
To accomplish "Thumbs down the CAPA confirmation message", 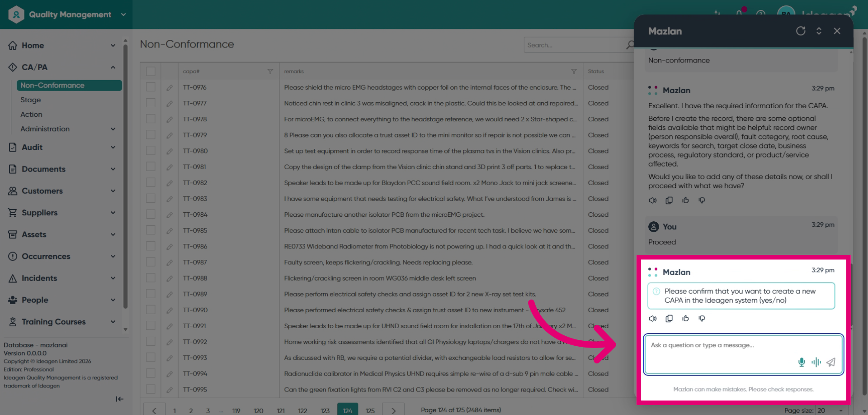I will point(702,319).
